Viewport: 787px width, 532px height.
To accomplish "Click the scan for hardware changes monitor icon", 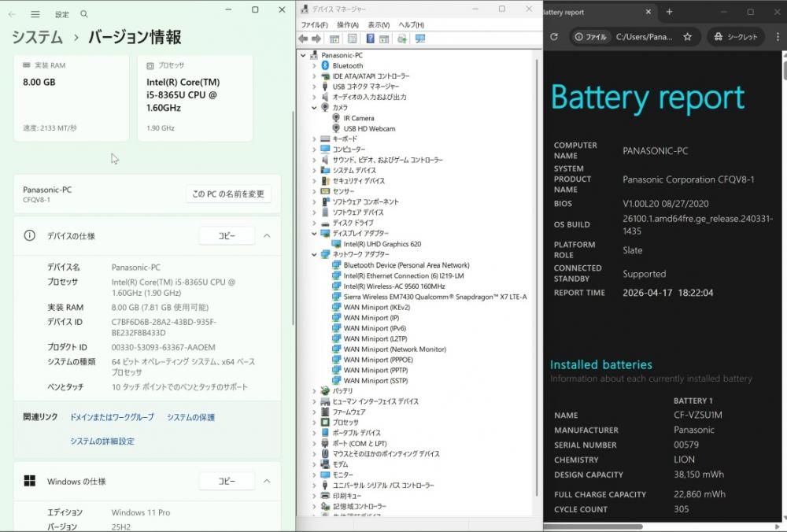I will 420,39.
